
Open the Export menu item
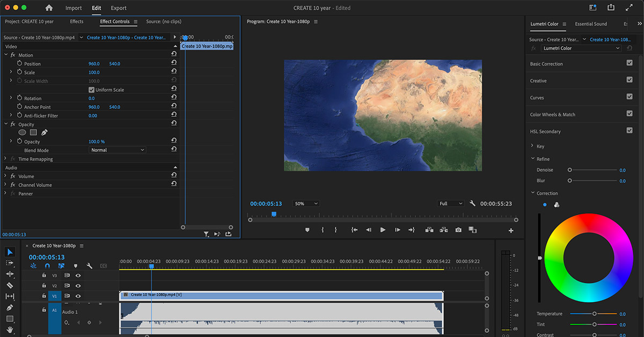click(118, 8)
